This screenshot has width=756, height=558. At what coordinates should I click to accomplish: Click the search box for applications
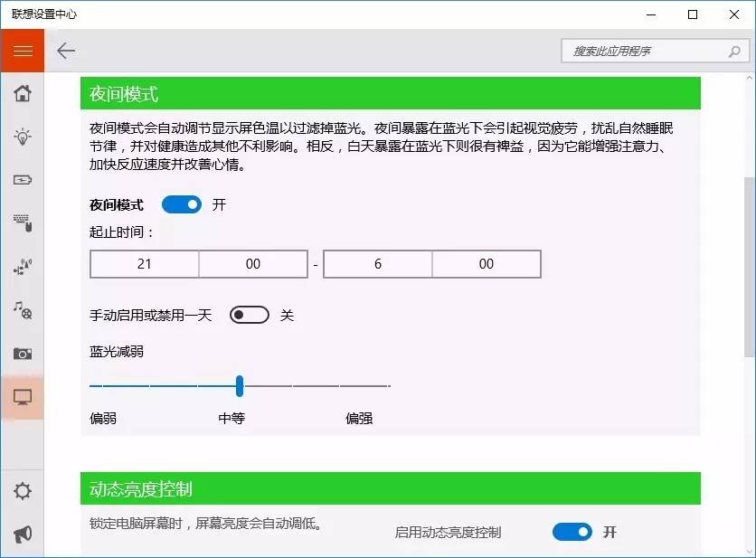click(651, 51)
